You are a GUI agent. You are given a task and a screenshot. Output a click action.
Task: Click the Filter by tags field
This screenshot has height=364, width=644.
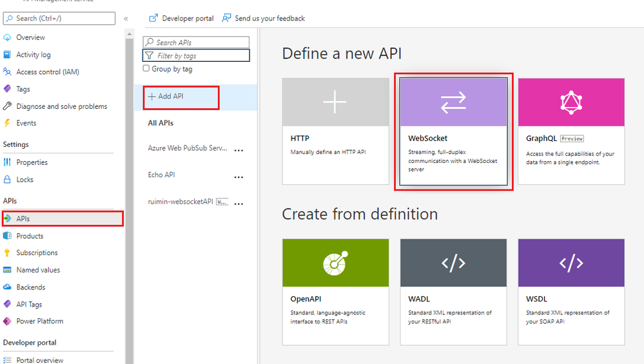tap(196, 55)
